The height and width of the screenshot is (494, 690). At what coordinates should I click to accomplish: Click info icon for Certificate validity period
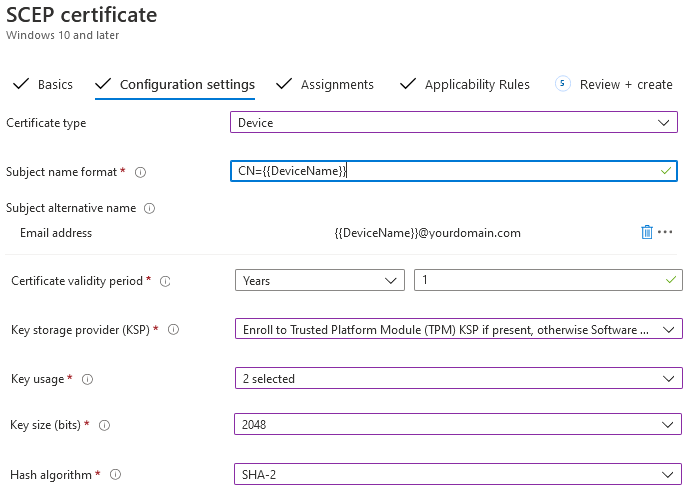coord(165,281)
